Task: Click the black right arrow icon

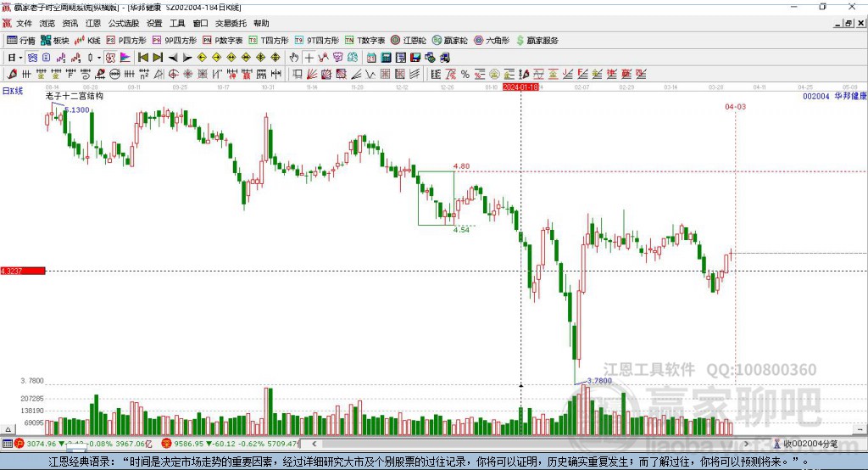Action: tap(187, 57)
